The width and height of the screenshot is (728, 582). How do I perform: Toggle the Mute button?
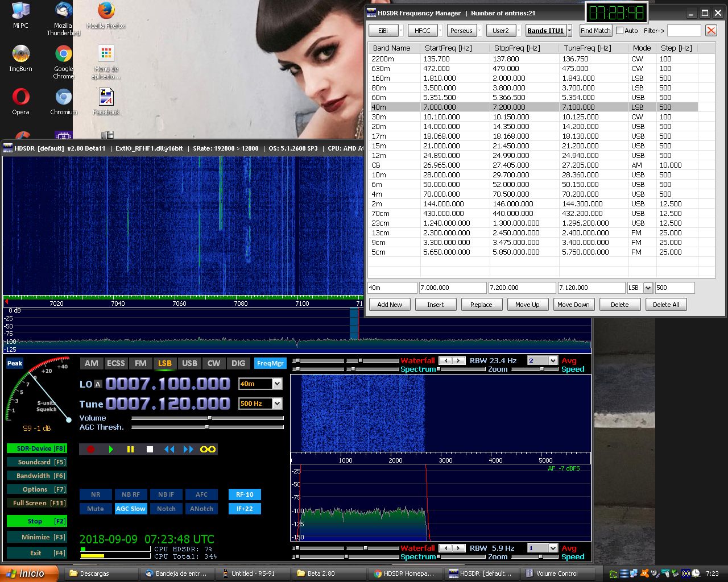click(x=96, y=509)
